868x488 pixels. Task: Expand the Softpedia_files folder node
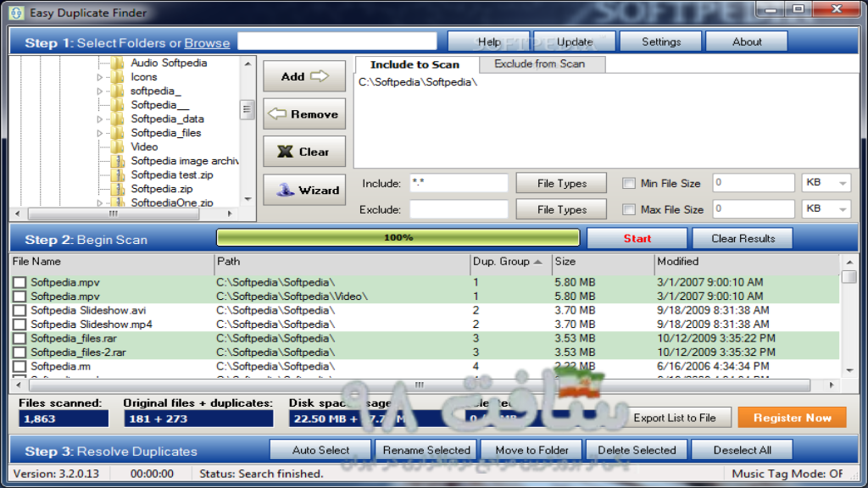tap(100, 133)
